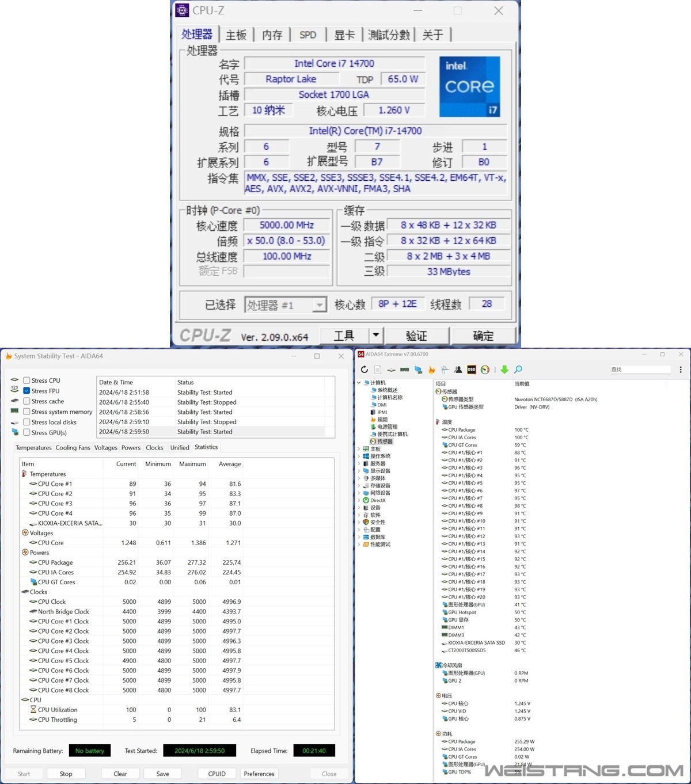This screenshot has width=691, height=784.
Task: Click Stop button in Stability Test
Action: coord(66,774)
